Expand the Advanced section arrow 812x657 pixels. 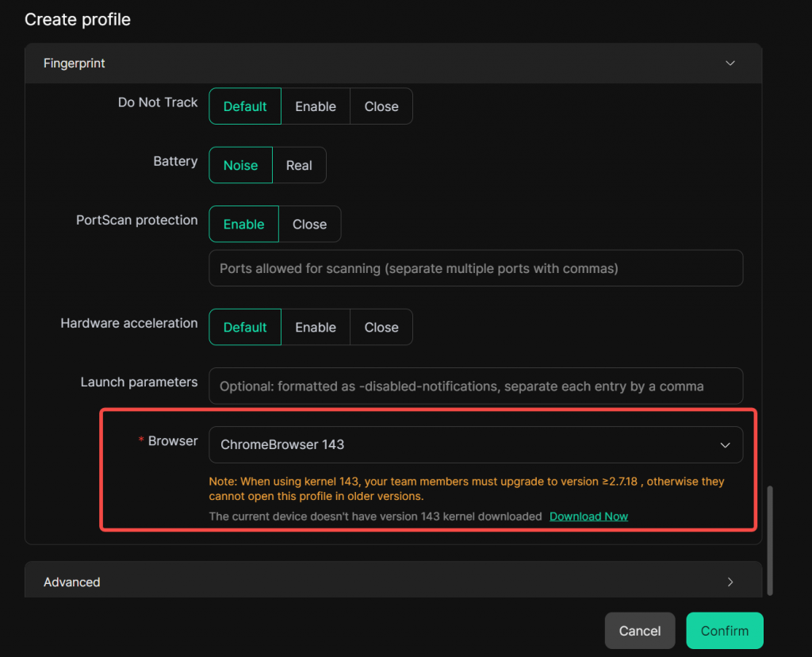coord(730,582)
